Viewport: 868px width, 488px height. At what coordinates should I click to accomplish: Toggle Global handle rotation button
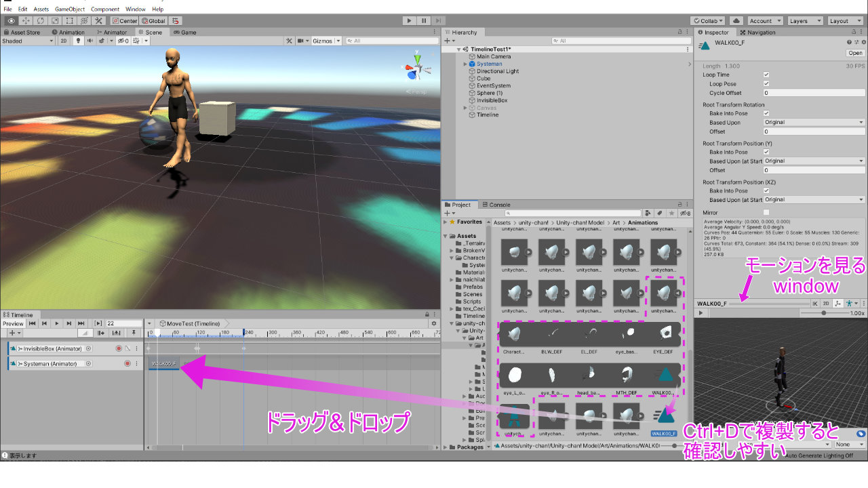coord(153,21)
